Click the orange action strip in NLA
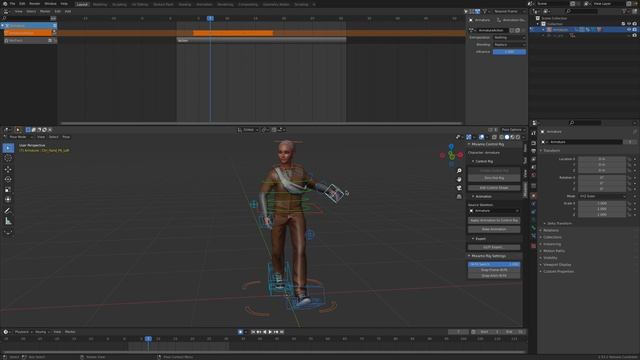The width and height of the screenshot is (640, 360). point(233,33)
